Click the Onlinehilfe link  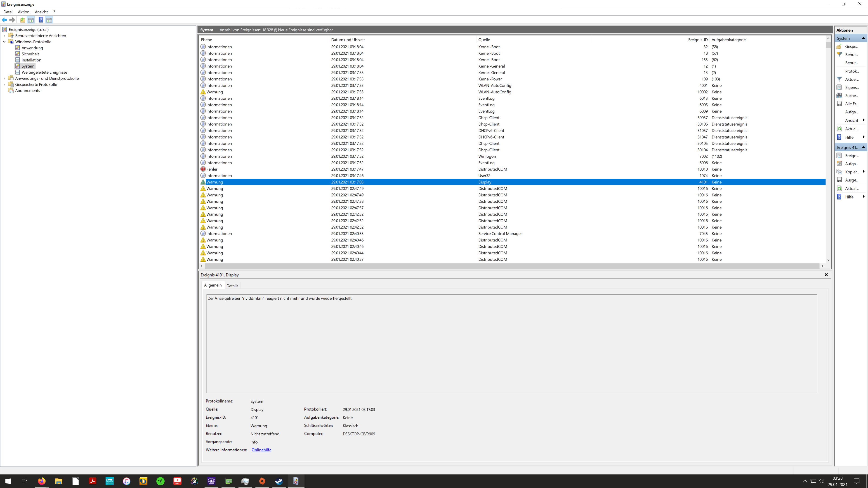pos(261,450)
